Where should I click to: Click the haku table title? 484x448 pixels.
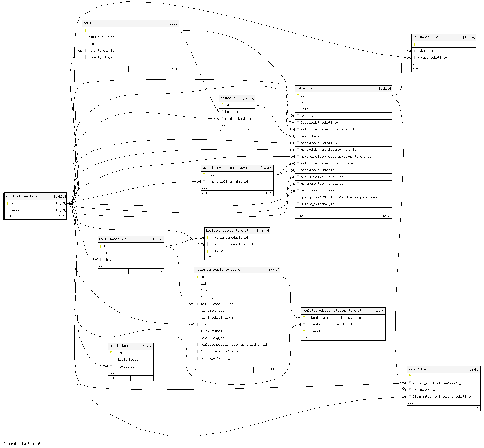tap(87, 23)
